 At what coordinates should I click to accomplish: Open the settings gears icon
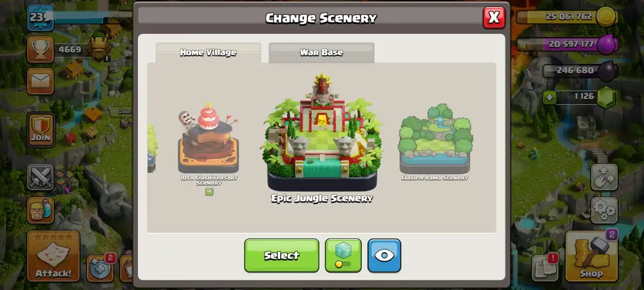tap(604, 210)
